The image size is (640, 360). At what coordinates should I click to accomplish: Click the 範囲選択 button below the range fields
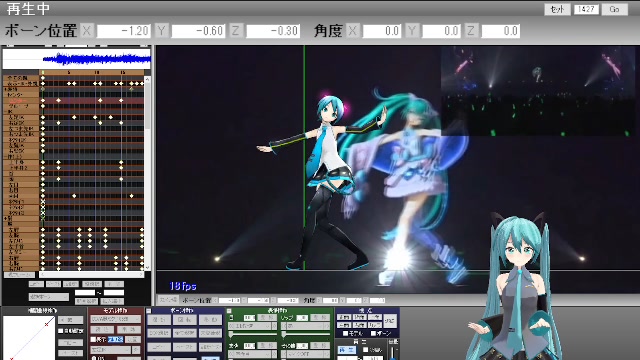[x=87, y=301]
